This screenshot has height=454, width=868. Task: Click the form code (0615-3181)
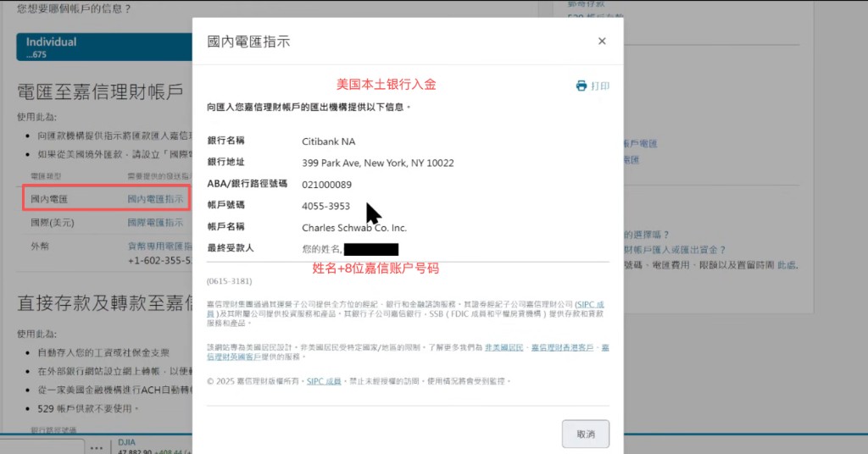pyautogui.click(x=229, y=281)
